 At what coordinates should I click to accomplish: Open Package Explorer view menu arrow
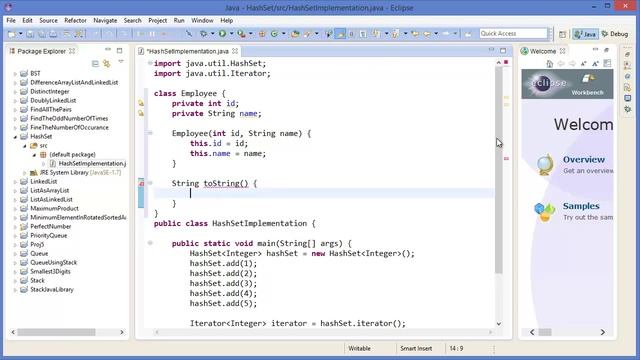pyautogui.click(x=121, y=62)
